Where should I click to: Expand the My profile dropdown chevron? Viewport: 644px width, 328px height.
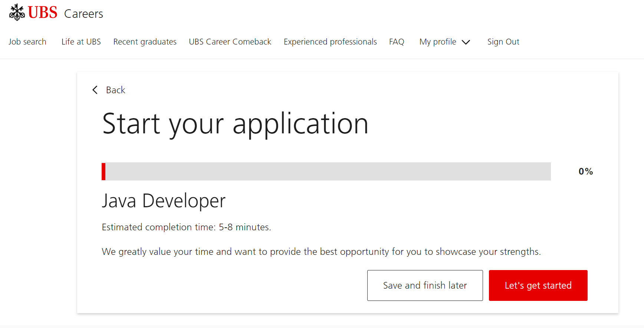(x=466, y=42)
